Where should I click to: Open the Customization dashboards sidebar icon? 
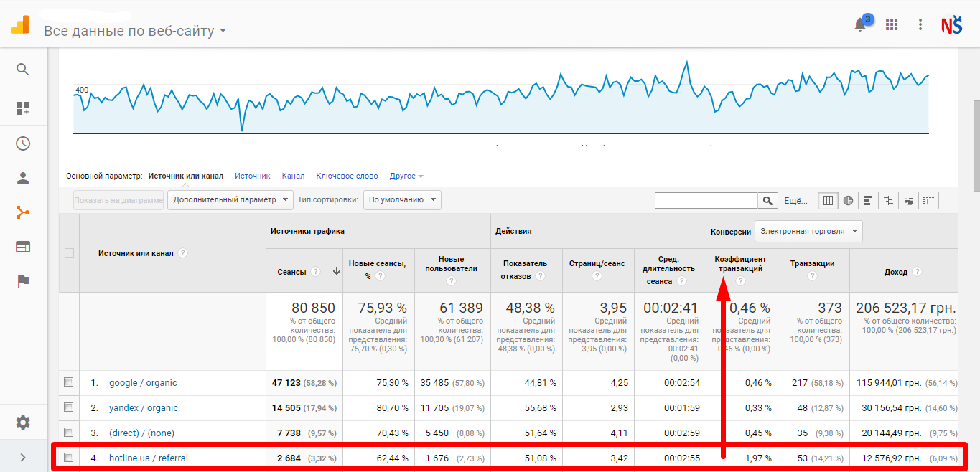(23, 108)
